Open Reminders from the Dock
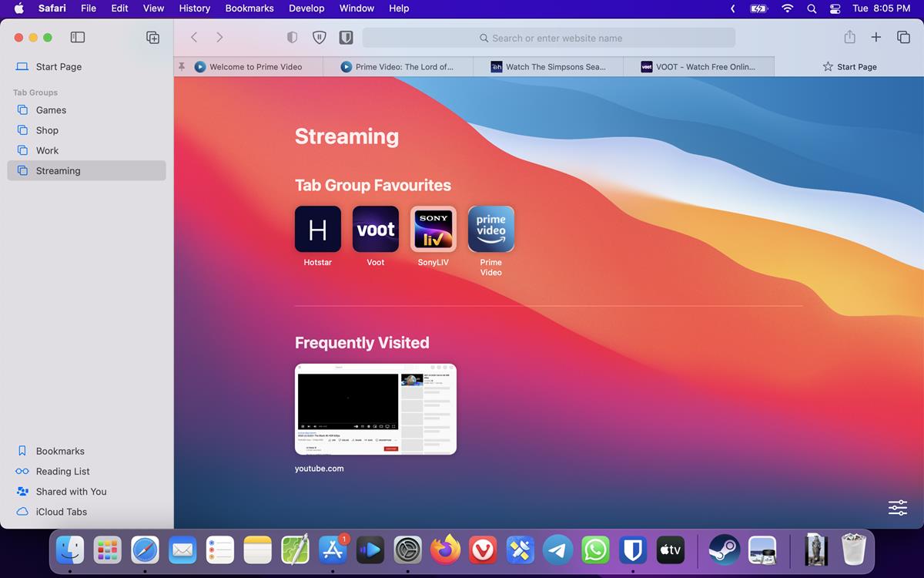The image size is (924, 578). click(x=220, y=549)
